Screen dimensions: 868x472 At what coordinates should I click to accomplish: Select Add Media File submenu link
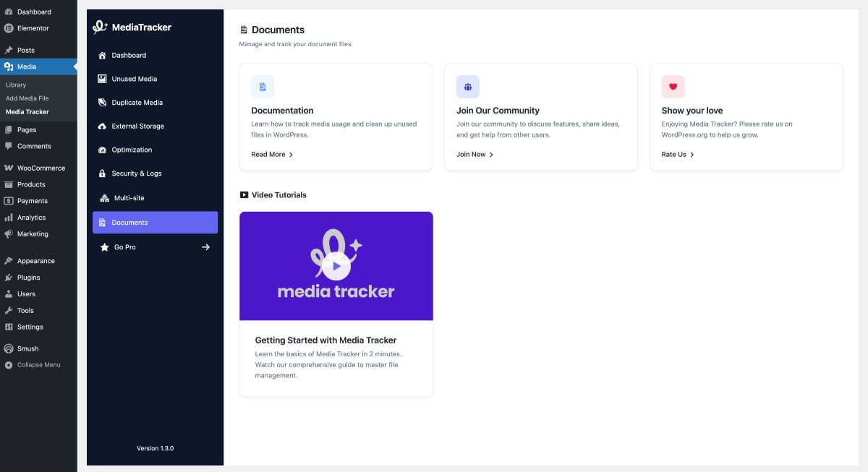[x=27, y=98]
